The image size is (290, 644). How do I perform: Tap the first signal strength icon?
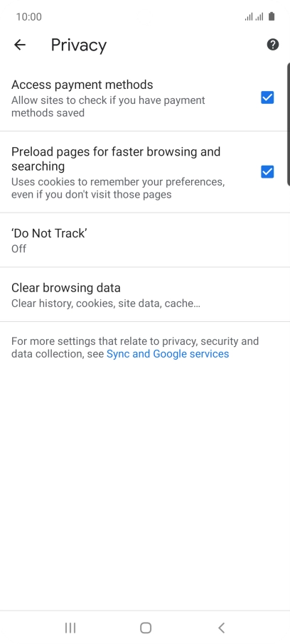(x=249, y=17)
